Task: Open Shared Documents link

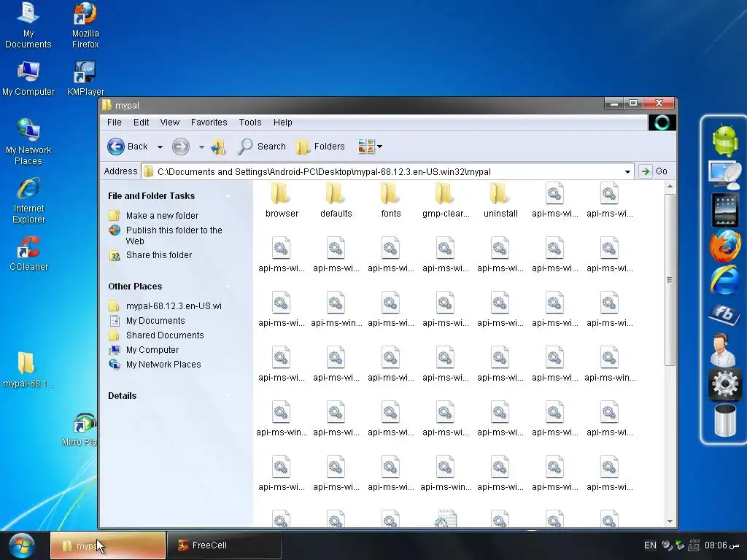Action: [165, 335]
